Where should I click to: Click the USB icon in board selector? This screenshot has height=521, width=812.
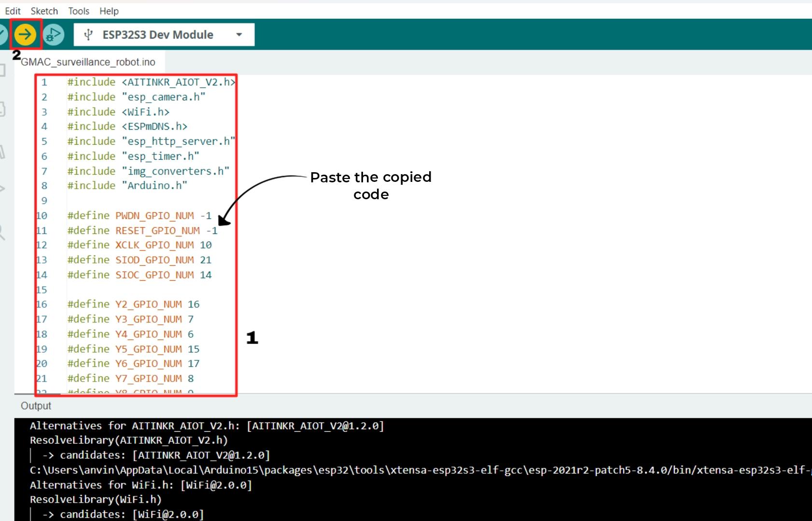pyautogui.click(x=88, y=35)
